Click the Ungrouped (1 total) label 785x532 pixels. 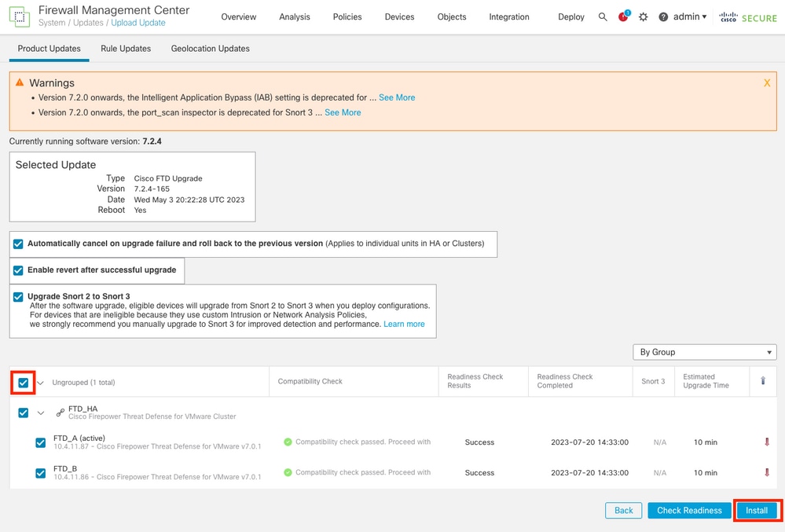coord(83,383)
